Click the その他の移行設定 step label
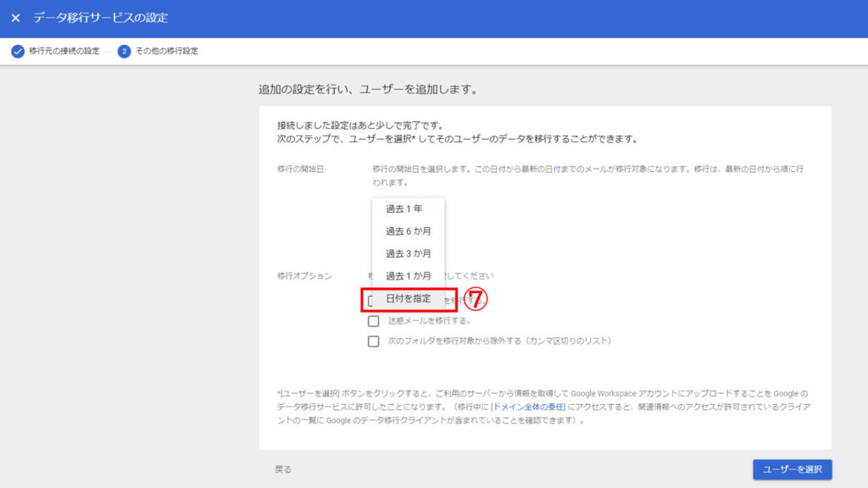Screen dimensions: 868x488 point(167,51)
